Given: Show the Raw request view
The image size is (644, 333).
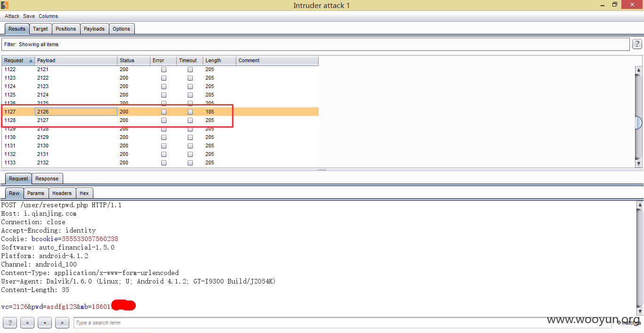Looking at the screenshot, I should click(14, 193).
